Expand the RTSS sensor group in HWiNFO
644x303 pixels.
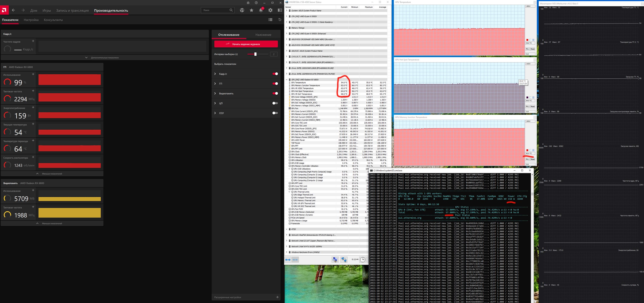click(x=287, y=229)
